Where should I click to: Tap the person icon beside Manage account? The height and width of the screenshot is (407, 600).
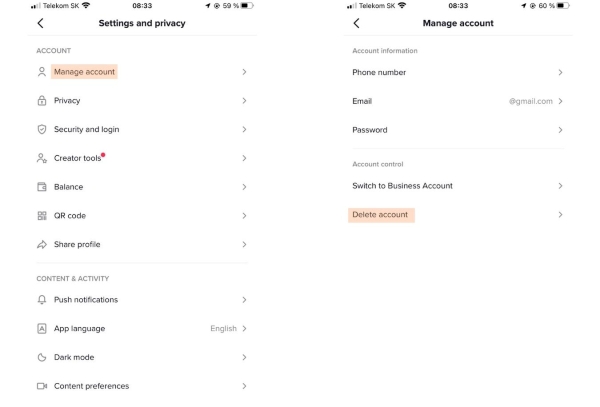coord(42,72)
